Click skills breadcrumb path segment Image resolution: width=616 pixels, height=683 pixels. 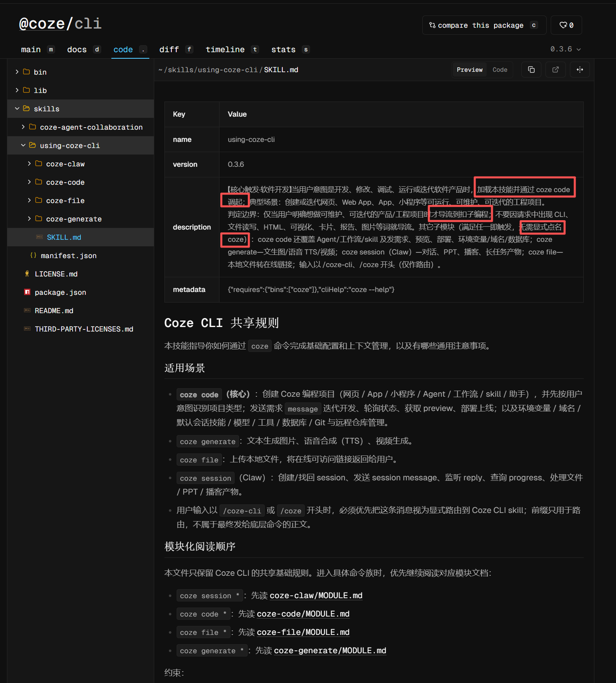point(181,70)
